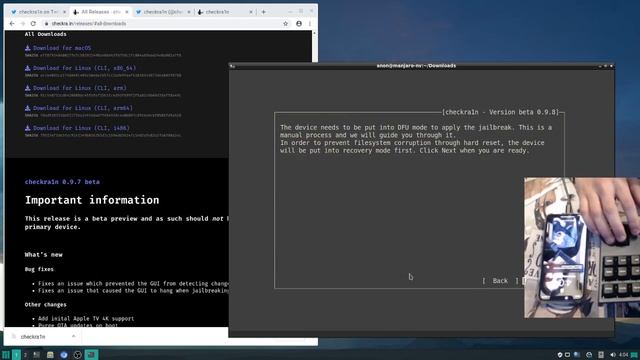
Task: Click the 'Important information' heading
Action: [x=92, y=200]
